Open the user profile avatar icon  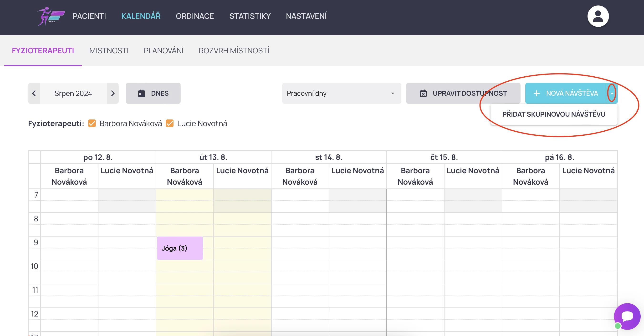coord(598,16)
